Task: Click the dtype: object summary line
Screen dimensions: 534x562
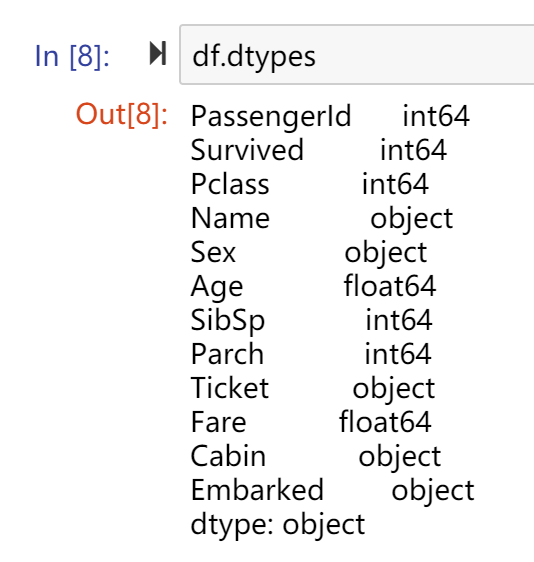Action: [278, 525]
